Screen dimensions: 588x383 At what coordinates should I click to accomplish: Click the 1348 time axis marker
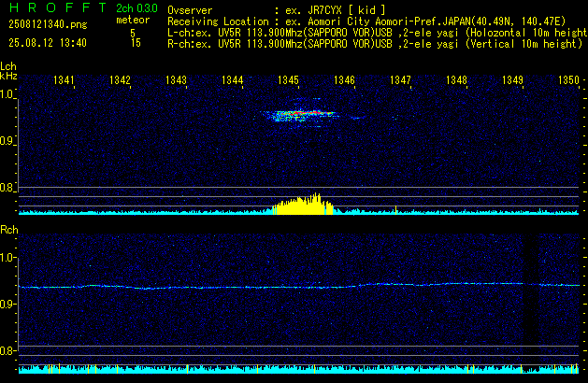click(x=456, y=80)
